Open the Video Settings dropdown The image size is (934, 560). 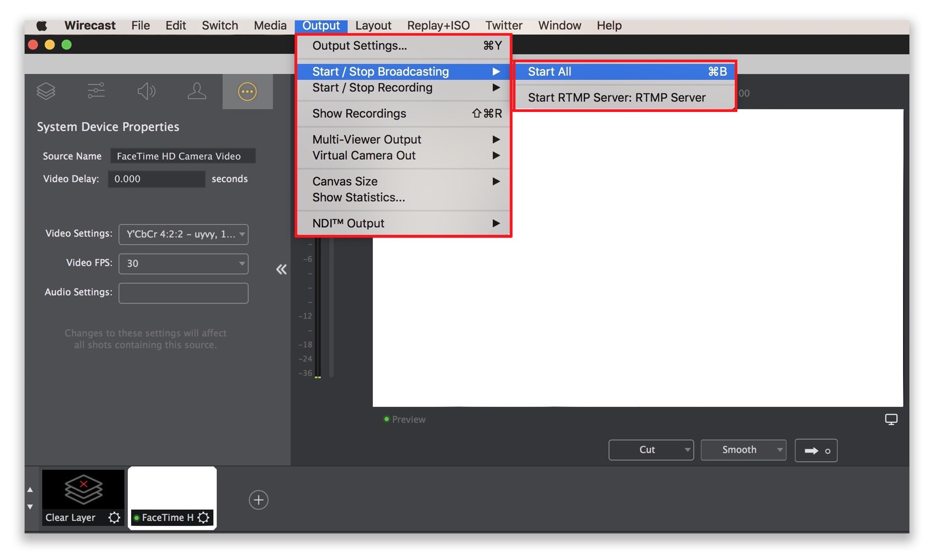[x=184, y=234]
